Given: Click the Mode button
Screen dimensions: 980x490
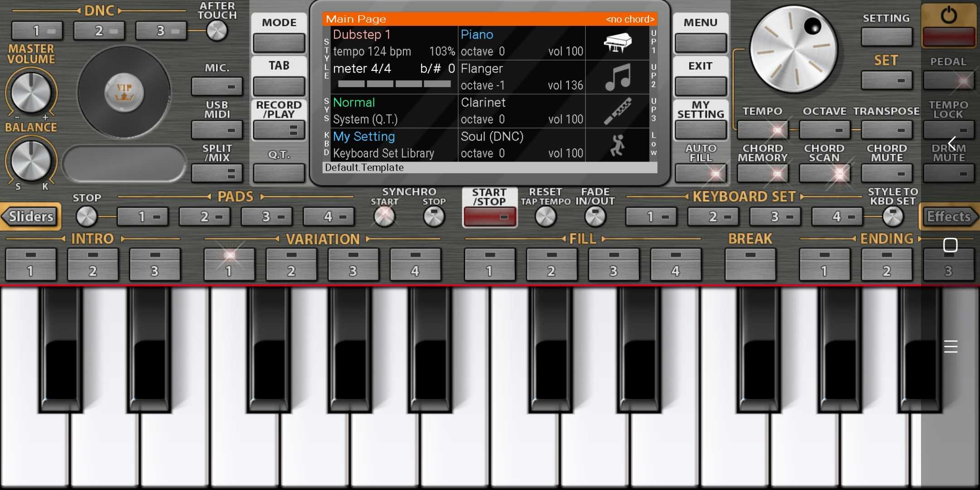Looking at the screenshot, I should click(x=279, y=43).
